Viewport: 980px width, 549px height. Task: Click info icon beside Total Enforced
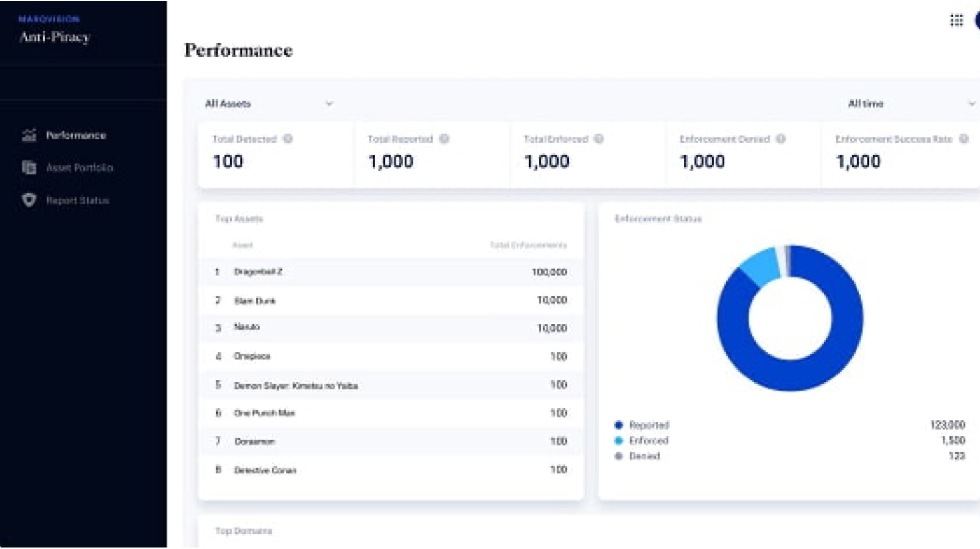click(x=599, y=139)
